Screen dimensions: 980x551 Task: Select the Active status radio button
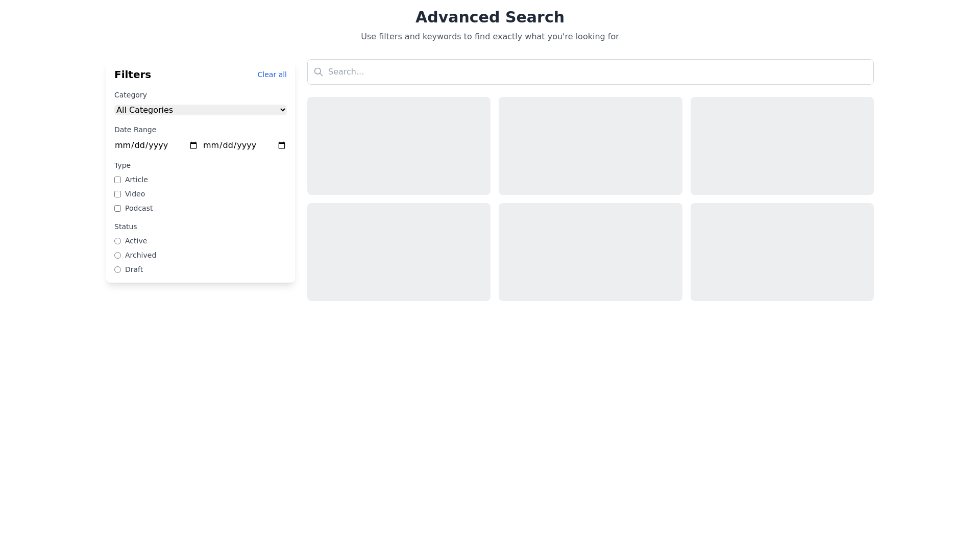tap(117, 241)
